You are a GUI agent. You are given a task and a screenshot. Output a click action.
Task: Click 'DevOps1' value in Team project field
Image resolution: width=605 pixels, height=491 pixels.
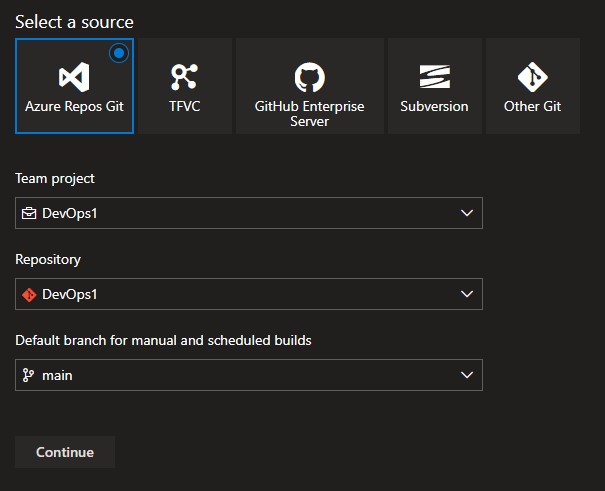click(x=70, y=213)
